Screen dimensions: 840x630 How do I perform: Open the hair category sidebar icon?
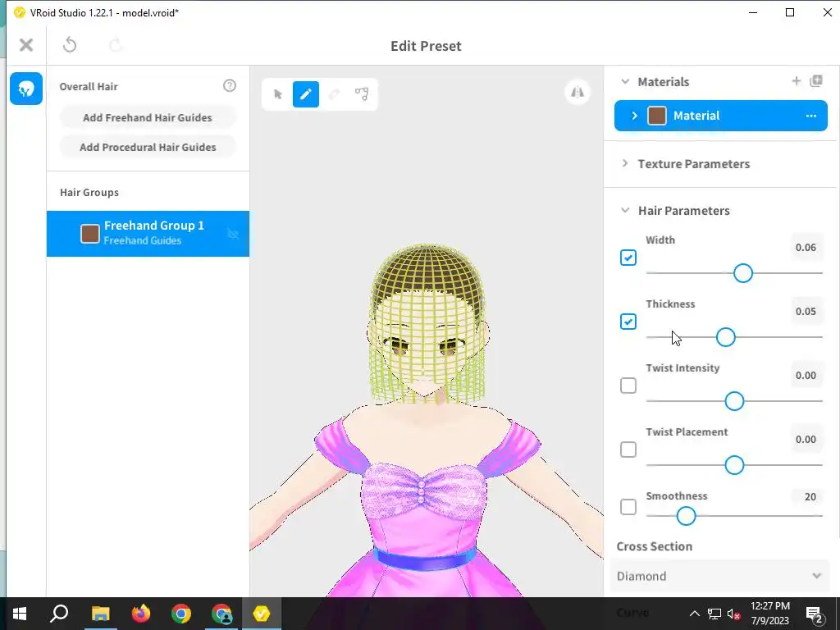25,89
